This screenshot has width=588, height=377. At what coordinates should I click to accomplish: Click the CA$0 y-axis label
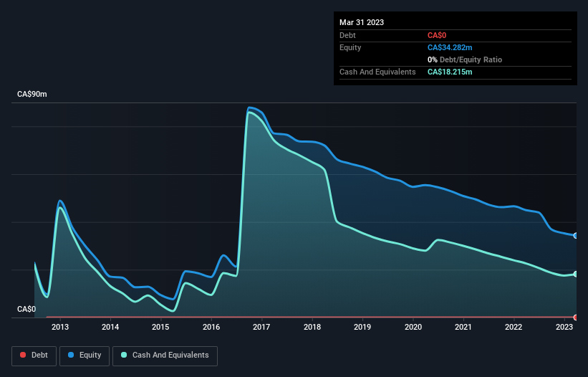click(26, 309)
